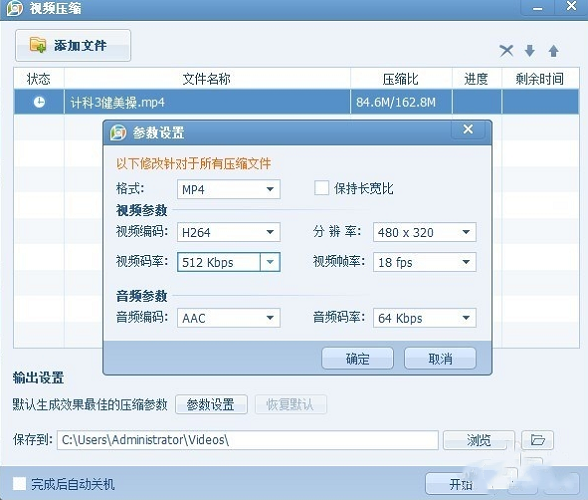
Task: Open the 视频帧率 18 fps dropdown
Action: (424, 262)
